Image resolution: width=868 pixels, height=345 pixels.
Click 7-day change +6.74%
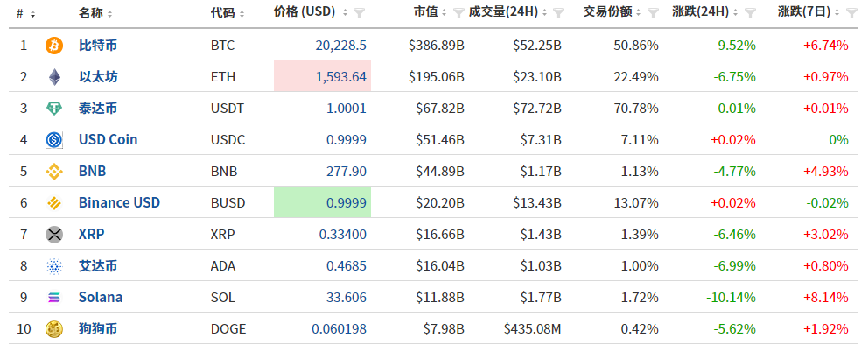coord(826,46)
